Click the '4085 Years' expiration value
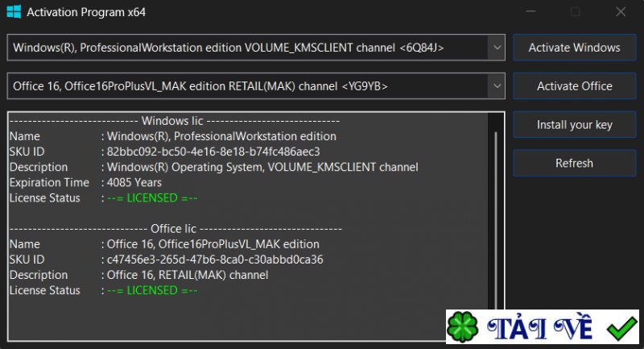The width and height of the screenshot is (644, 349). pyautogui.click(x=134, y=182)
